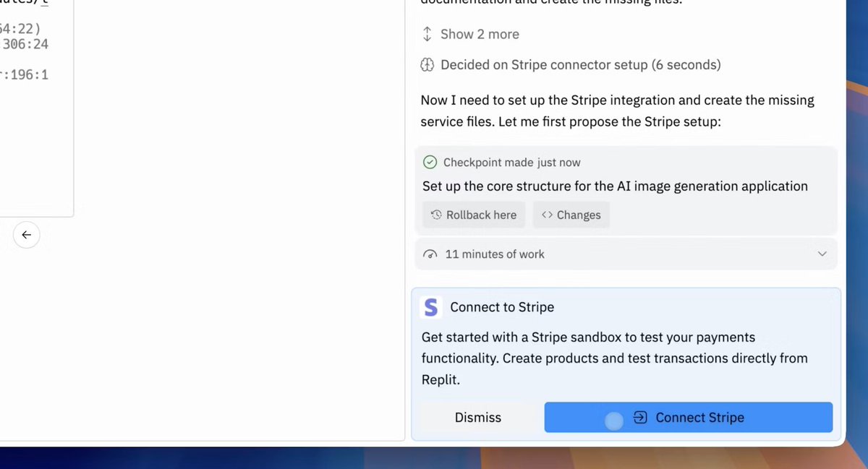Open the Changes view for checkpoint

(571, 215)
